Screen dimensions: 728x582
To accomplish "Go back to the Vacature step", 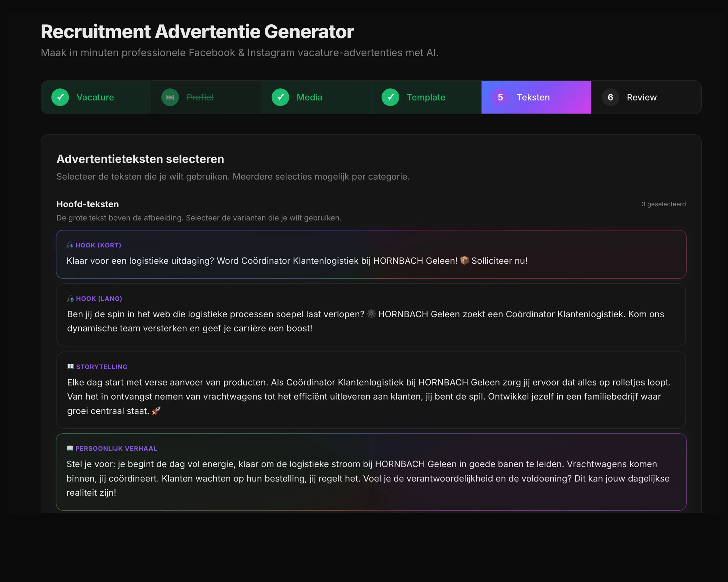I will (96, 97).
